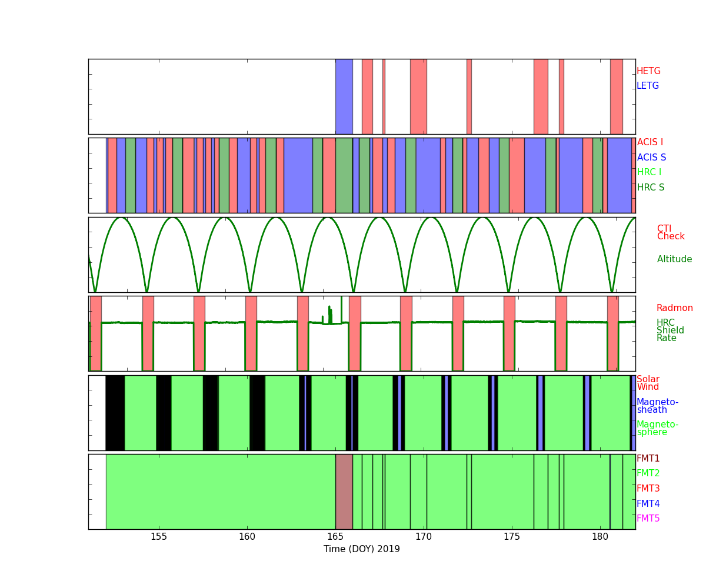706x588 pixels.
Task: Click the blue LETG bar in top panel
Action: pos(344,96)
